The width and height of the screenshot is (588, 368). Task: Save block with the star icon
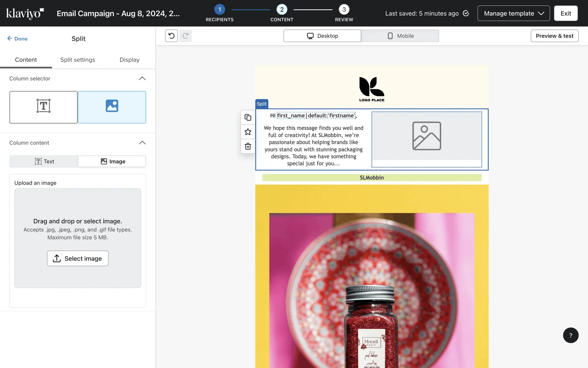point(248,132)
